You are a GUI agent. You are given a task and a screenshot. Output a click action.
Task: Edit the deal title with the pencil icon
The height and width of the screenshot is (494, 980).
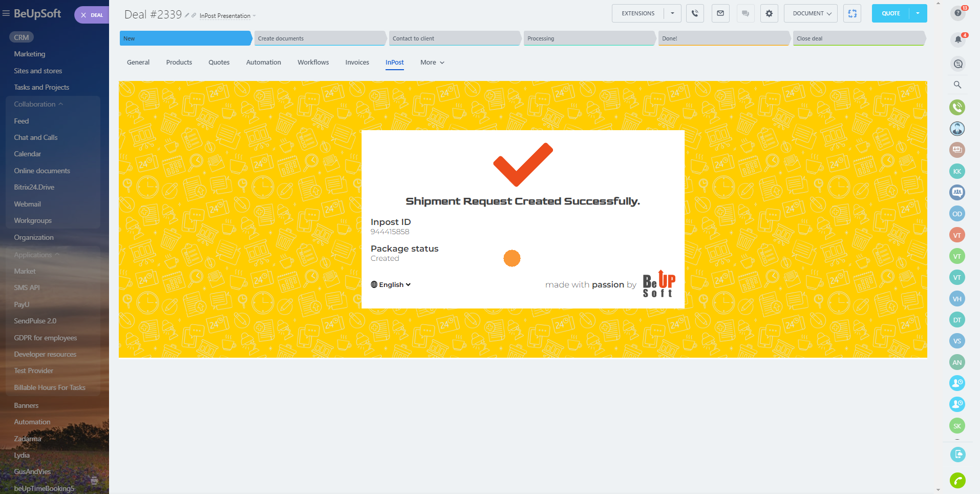(x=187, y=15)
